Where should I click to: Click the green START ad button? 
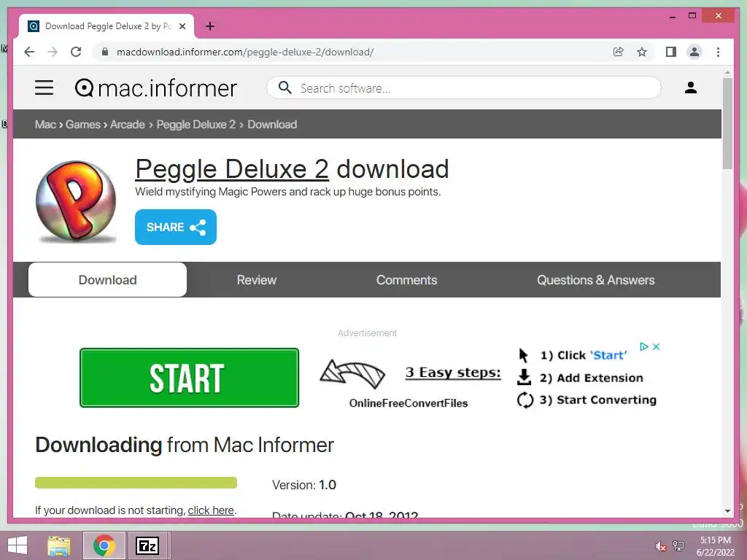point(189,378)
